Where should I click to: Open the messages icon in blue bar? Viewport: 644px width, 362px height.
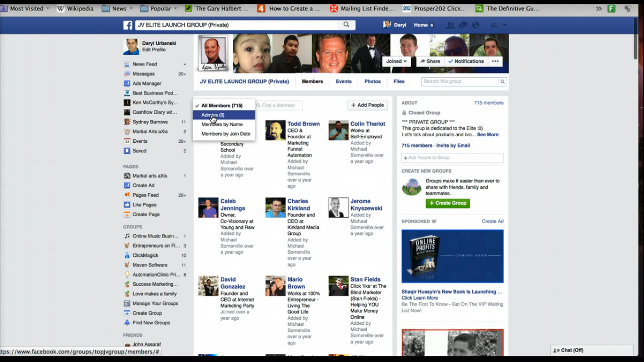coord(463,25)
